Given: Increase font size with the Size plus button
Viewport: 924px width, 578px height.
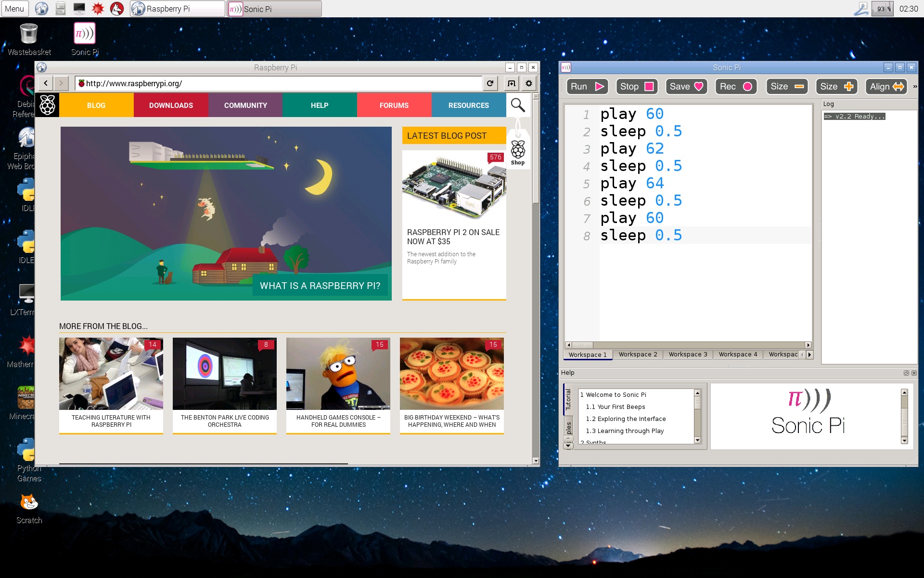Looking at the screenshot, I should pyautogui.click(x=836, y=86).
